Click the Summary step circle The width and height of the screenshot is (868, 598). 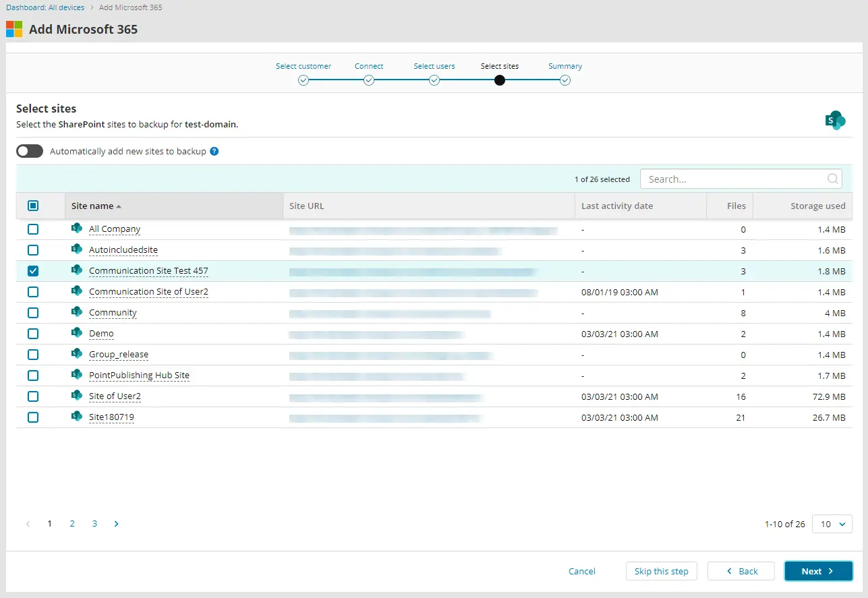(x=565, y=80)
